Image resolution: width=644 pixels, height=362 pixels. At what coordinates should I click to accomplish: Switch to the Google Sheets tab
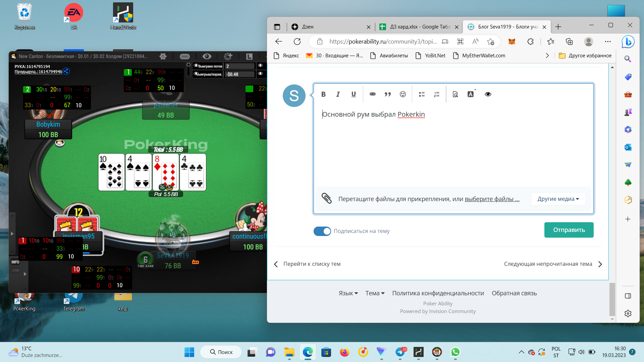[x=419, y=27]
